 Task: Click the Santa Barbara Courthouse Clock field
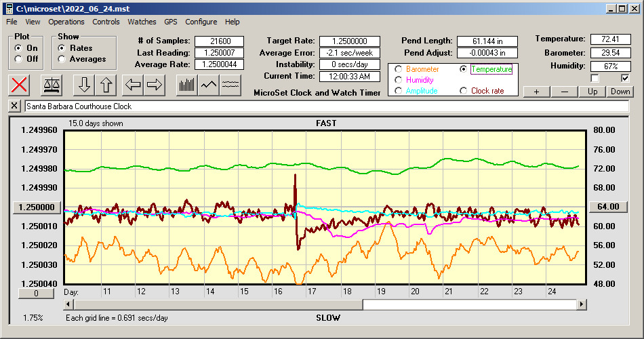pos(325,106)
